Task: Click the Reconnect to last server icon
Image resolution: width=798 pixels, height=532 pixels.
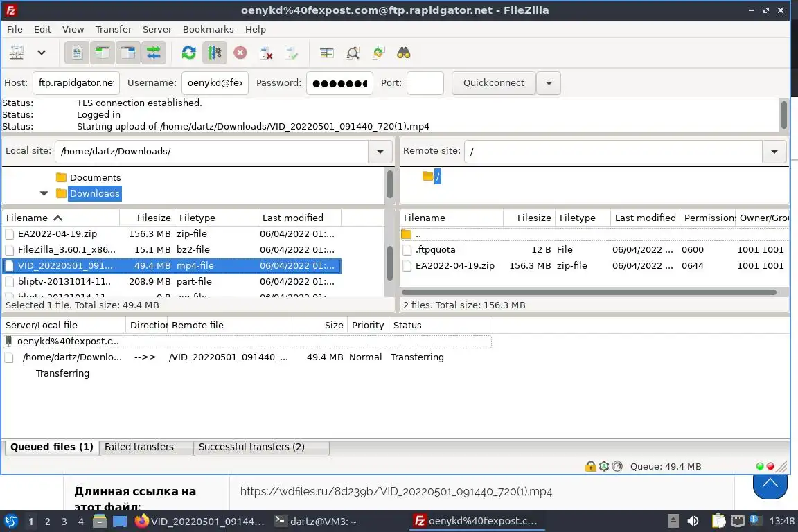Action: pyautogui.click(x=292, y=53)
